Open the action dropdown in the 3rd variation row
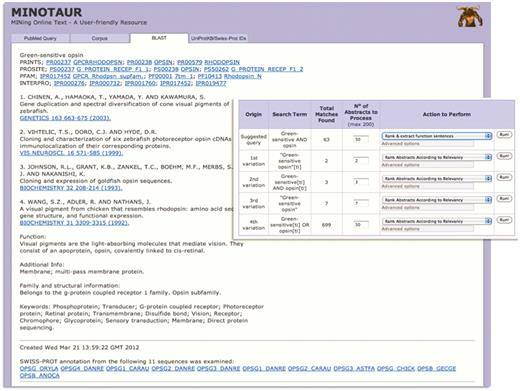The image size is (520, 391). tap(437, 200)
